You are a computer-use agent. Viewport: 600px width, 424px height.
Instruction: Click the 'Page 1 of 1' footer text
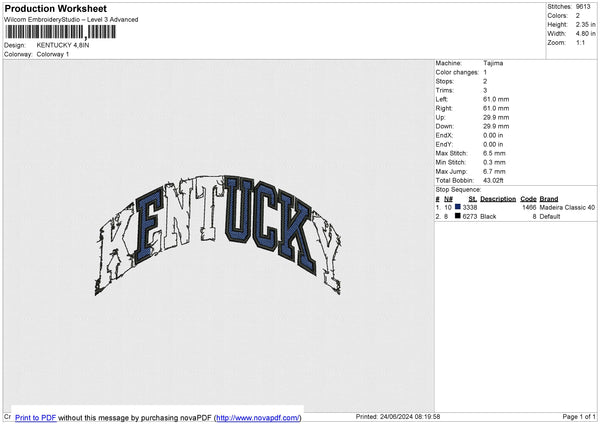(x=579, y=416)
